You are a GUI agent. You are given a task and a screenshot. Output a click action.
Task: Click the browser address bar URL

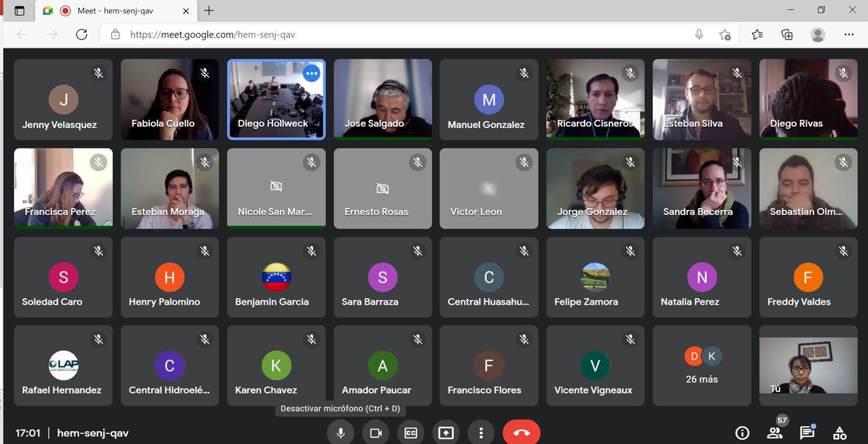coord(213,34)
